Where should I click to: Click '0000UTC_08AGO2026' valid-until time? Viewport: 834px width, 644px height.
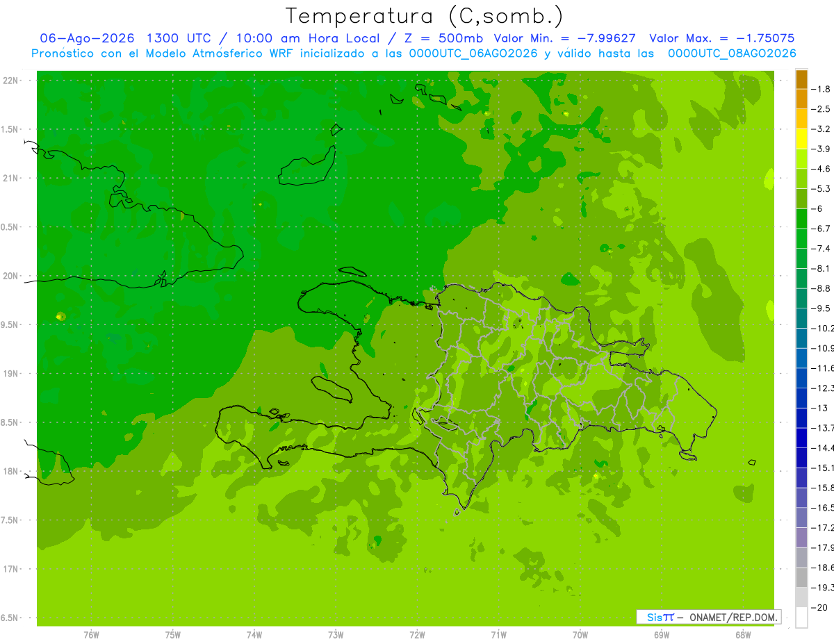pos(732,53)
